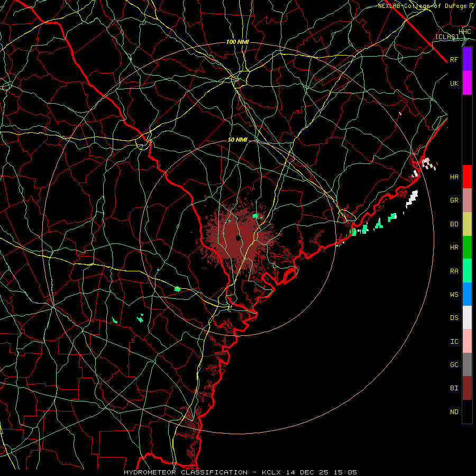Click the RF legend label
The image size is (476, 476).
pos(454,59)
